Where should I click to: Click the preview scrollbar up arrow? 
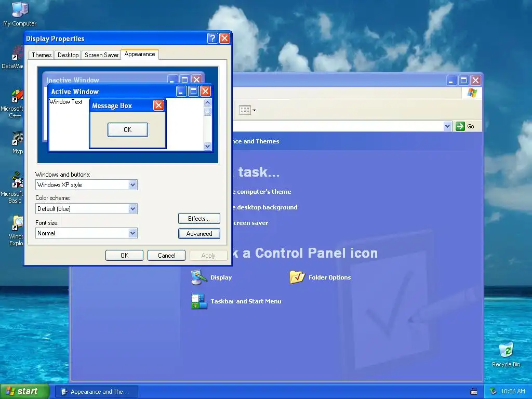click(207, 102)
